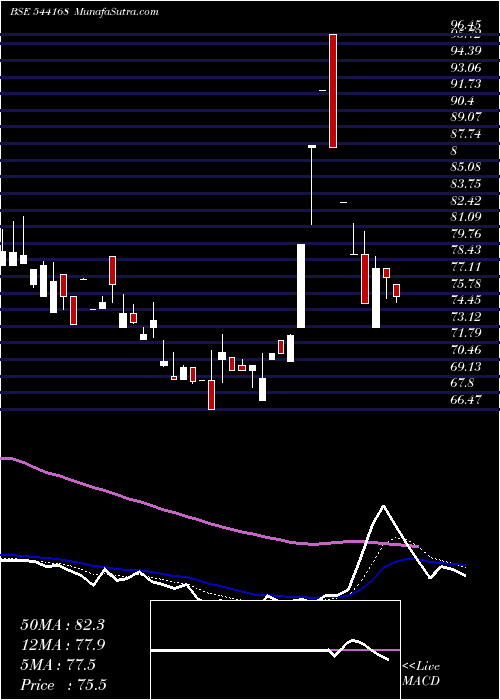The height and width of the screenshot is (700, 500).
Task: Select the 78.43 price axis label
Action: click(x=465, y=250)
